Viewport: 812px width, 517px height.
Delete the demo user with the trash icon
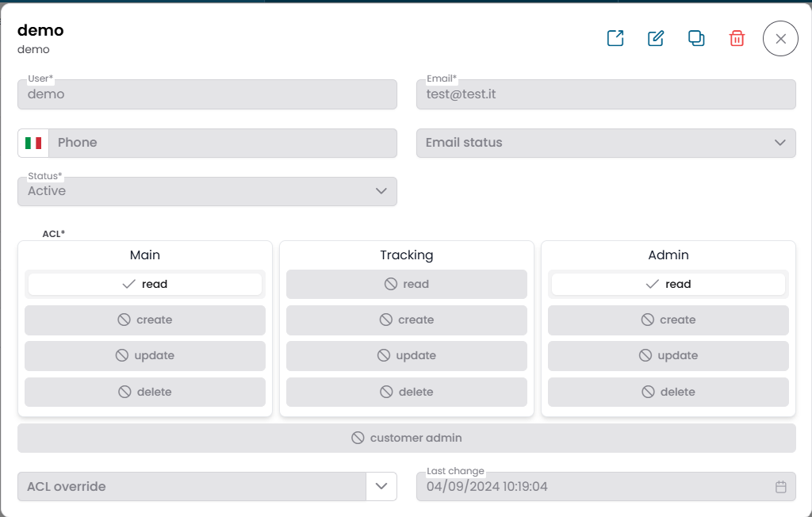[x=737, y=38]
